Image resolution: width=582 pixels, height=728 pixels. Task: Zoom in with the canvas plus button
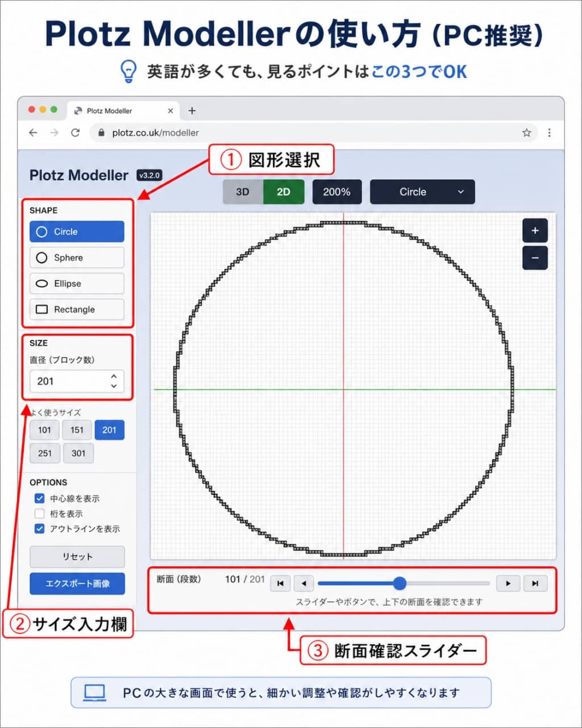click(x=535, y=231)
